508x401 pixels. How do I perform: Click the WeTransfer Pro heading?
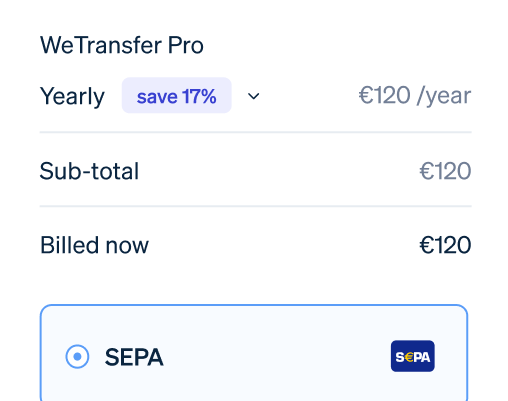pos(122,45)
